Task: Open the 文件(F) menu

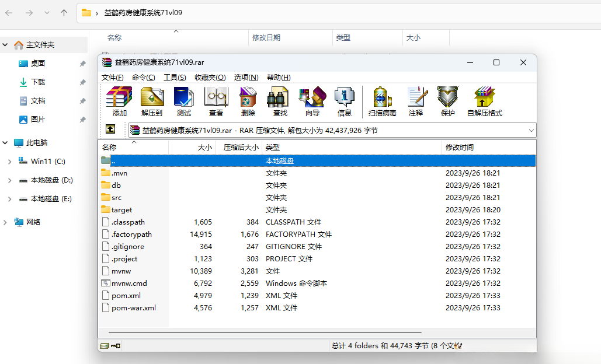Action: pos(112,78)
